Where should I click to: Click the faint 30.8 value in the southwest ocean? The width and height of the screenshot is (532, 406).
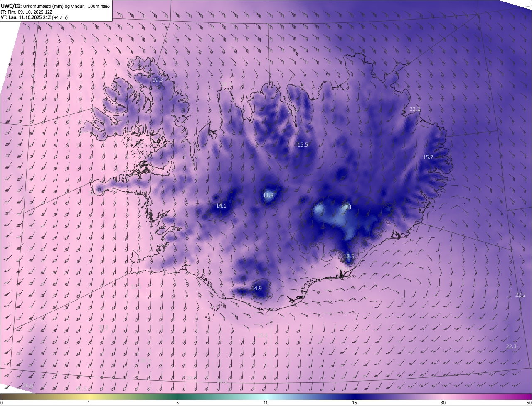coord(103,328)
